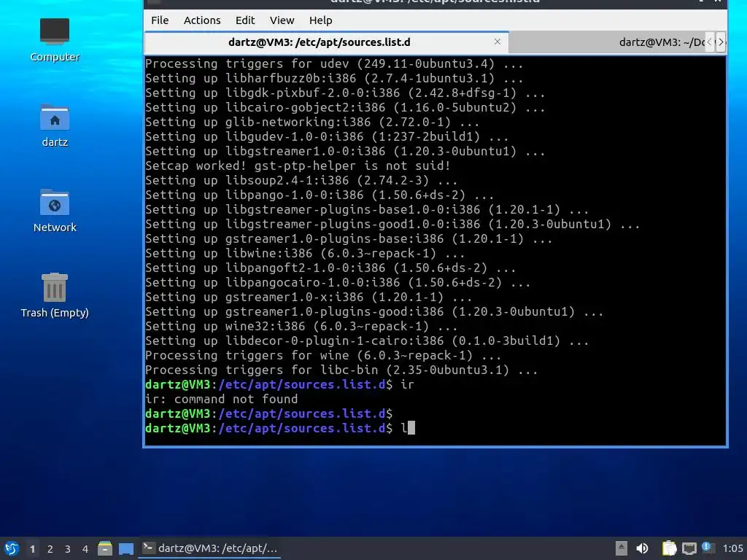Click 'Setting up glib-networking:i386' line

312,122
